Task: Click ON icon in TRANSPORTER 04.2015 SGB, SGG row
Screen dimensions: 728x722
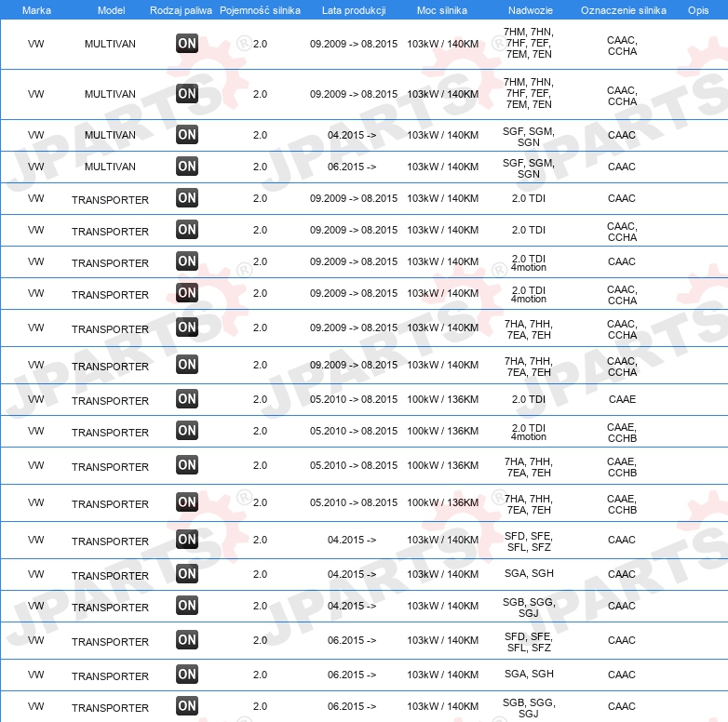Action: (x=187, y=605)
